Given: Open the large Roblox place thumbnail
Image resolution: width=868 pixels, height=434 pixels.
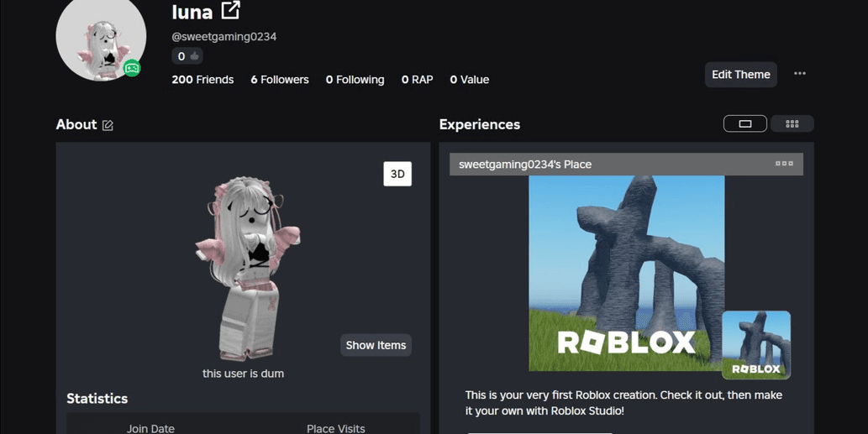Looking at the screenshot, I should point(626,273).
